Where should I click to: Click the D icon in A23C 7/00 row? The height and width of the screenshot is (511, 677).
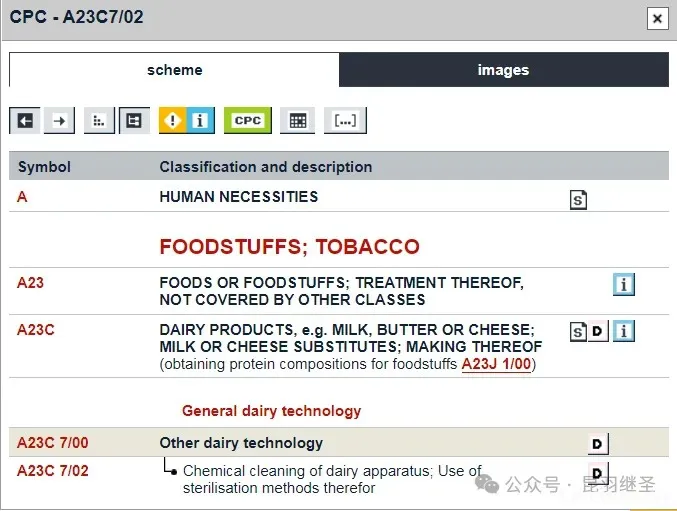click(597, 444)
